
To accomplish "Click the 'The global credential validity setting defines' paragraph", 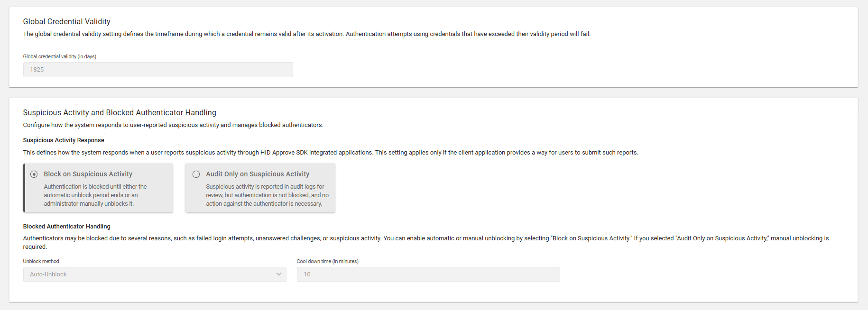I will [307, 34].
